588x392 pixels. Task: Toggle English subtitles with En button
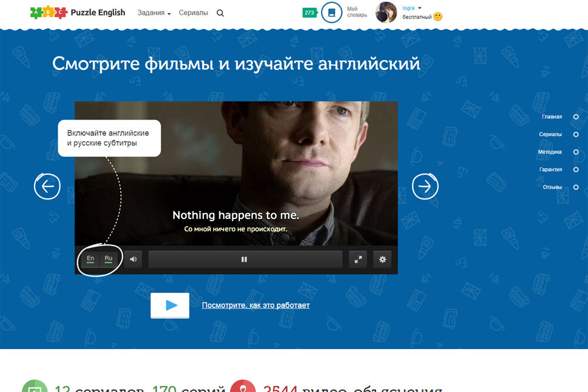(91, 259)
